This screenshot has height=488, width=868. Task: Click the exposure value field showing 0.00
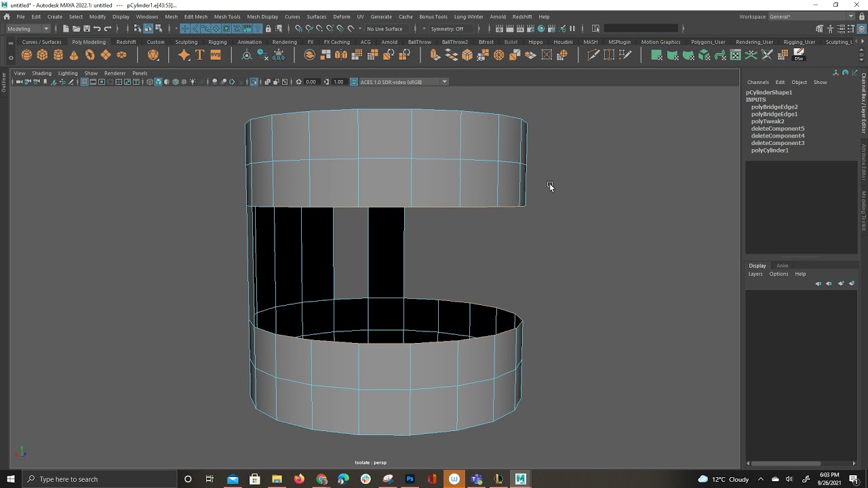click(x=311, y=82)
